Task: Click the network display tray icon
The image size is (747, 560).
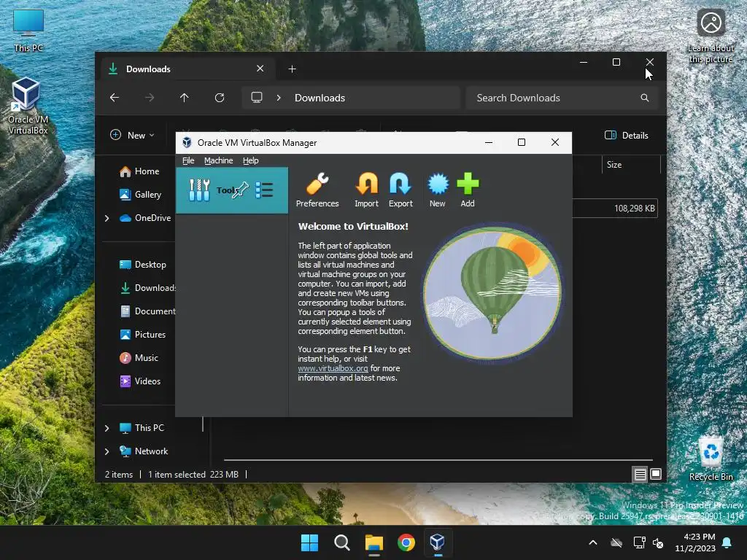Action: [x=639, y=542]
